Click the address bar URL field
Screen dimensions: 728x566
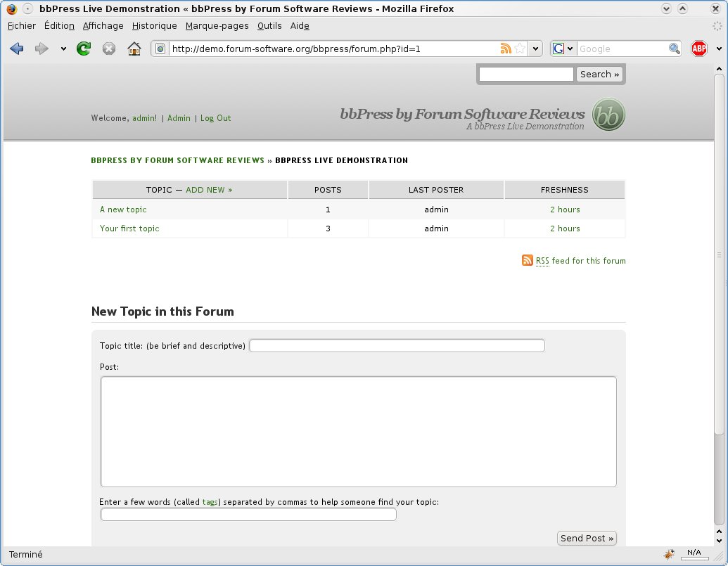[x=333, y=49]
